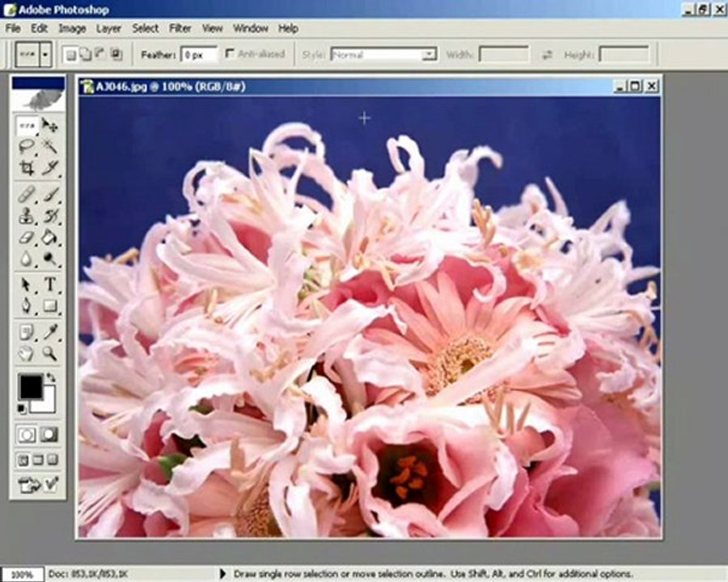Viewport: 728px width, 582px height.
Task: Select the Eraser tool
Action: [27, 238]
